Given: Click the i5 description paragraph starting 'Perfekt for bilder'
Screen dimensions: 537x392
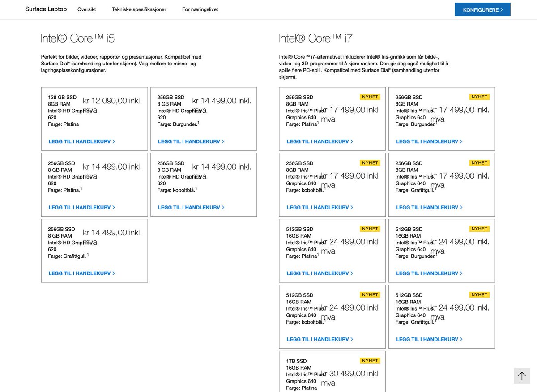Looking at the screenshot, I should click(x=121, y=64).
